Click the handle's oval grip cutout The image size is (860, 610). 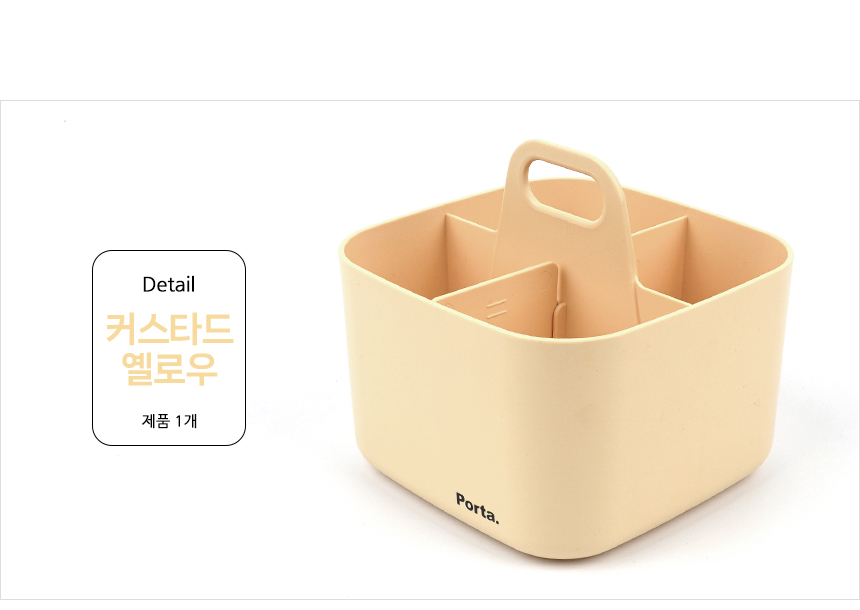point(565,190)
